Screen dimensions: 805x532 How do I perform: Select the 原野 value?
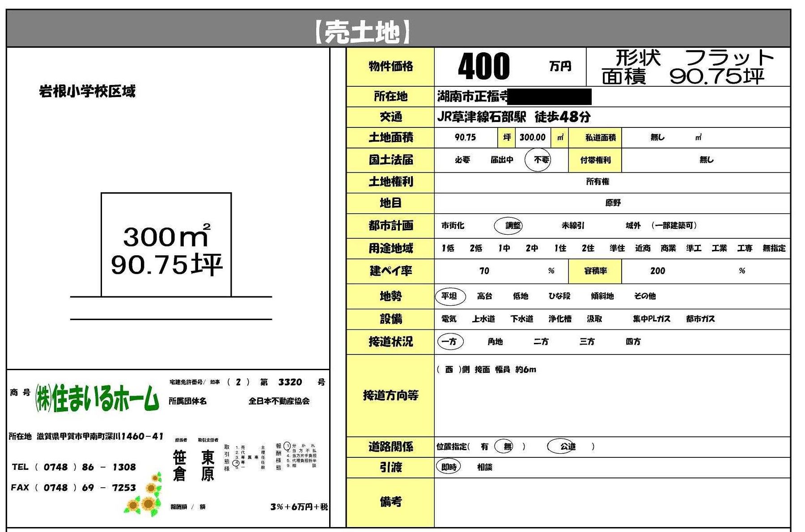pos(613,203)
